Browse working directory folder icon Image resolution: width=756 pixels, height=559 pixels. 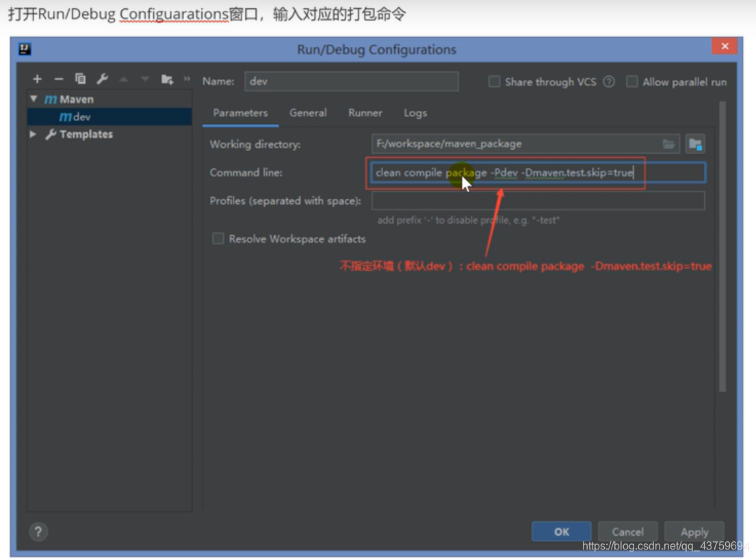pos(668,144)
